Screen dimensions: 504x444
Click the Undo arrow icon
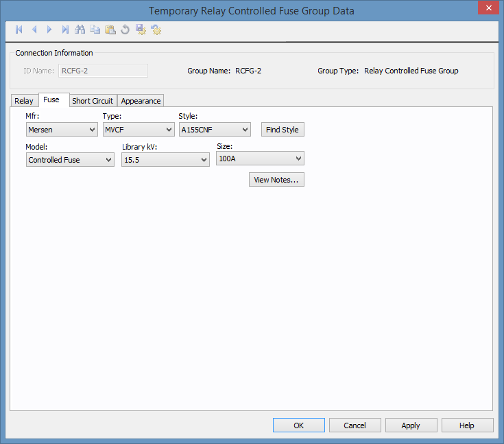click(125, 30)
